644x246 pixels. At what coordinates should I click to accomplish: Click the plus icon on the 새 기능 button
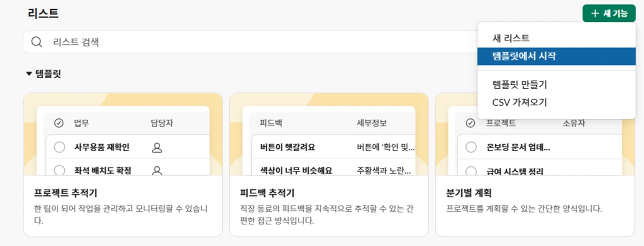(x=595, y=13)
